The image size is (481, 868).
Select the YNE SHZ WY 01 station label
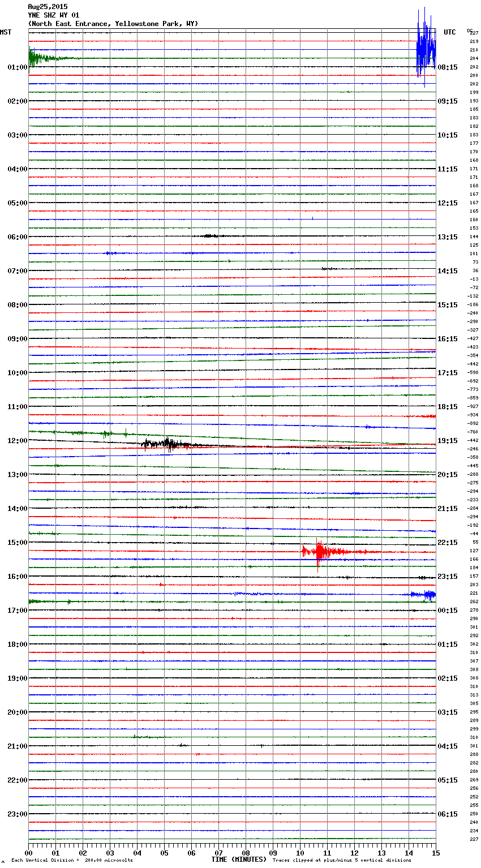[x=54, y=15]
